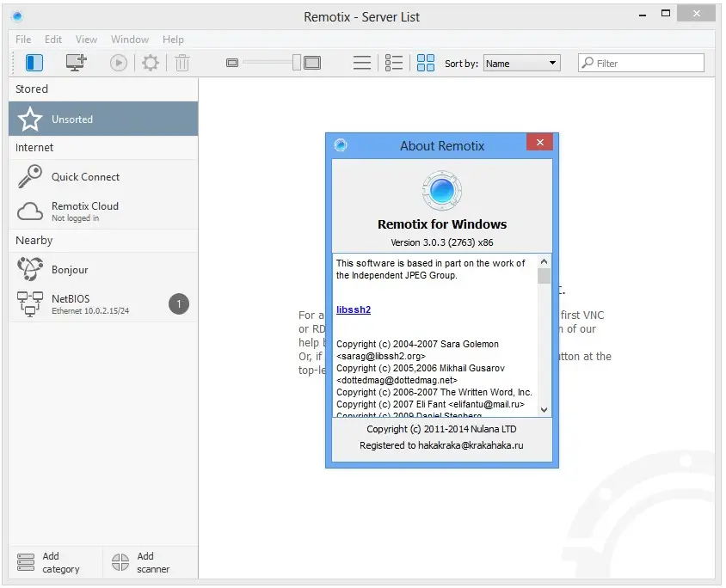Toggle the sidebar panel icon in toolbar
Image resolution: width=726 pixels, height=588 pixels.
coord(34,63)
